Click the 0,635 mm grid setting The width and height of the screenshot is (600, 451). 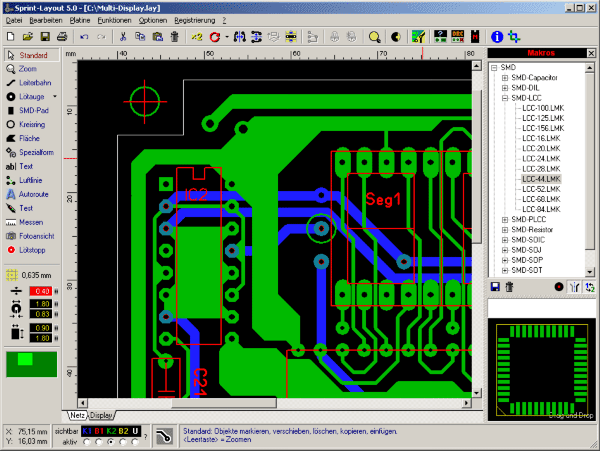34,273
